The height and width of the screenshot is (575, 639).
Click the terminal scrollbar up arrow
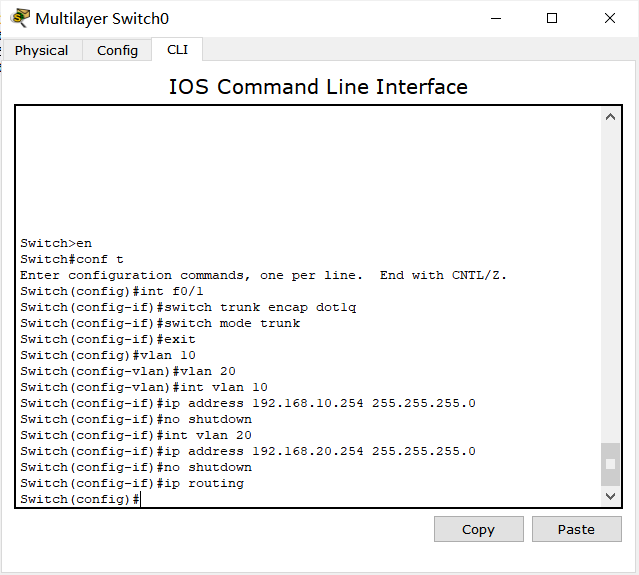point(611,117)
